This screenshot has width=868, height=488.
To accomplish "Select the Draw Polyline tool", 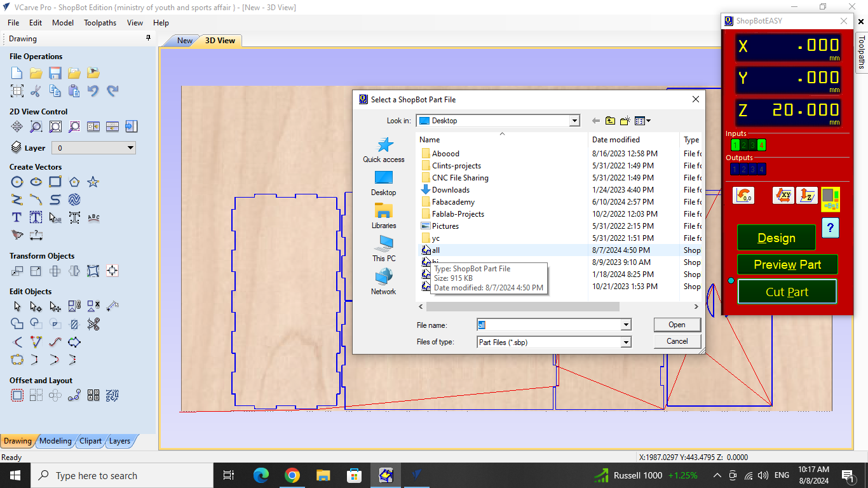I will (x=17, y=200).
